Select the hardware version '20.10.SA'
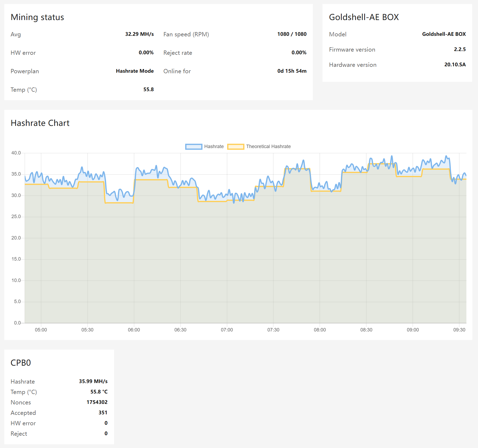 click(x=455, y=65)
